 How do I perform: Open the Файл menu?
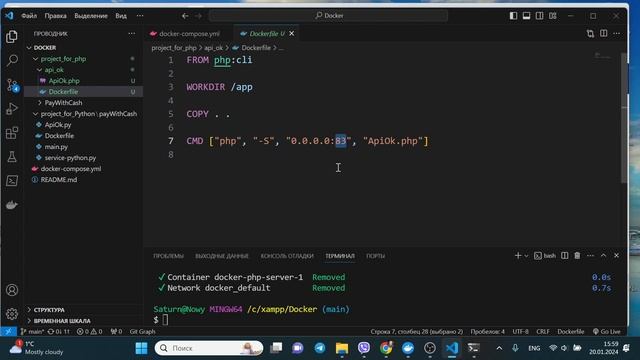click(29, 16)
